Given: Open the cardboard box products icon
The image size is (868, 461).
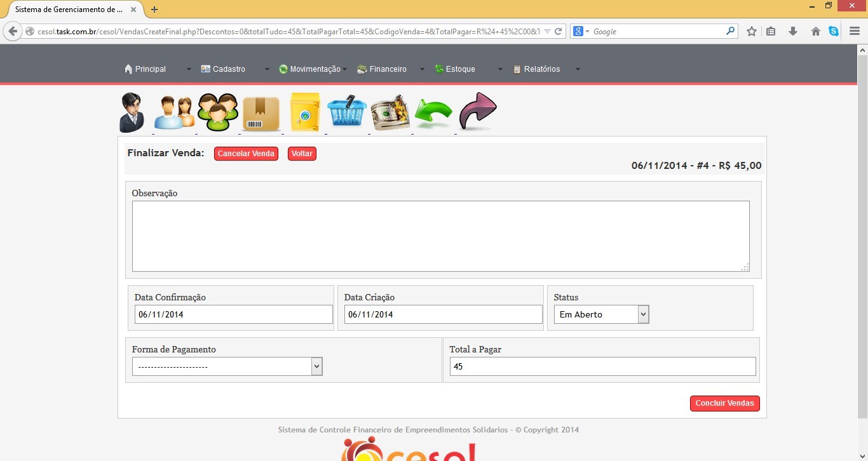Looking at the screenshot, I should tap(261, 114).
